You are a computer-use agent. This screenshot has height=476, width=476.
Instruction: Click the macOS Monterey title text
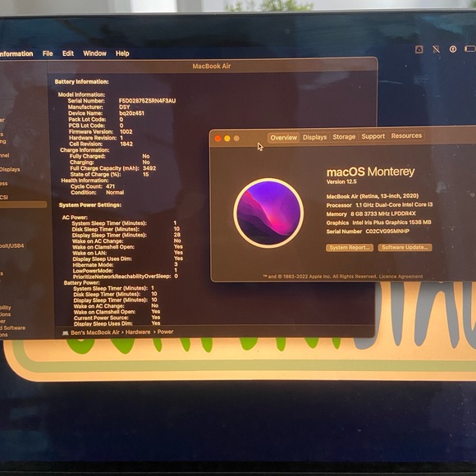[370, 172]
